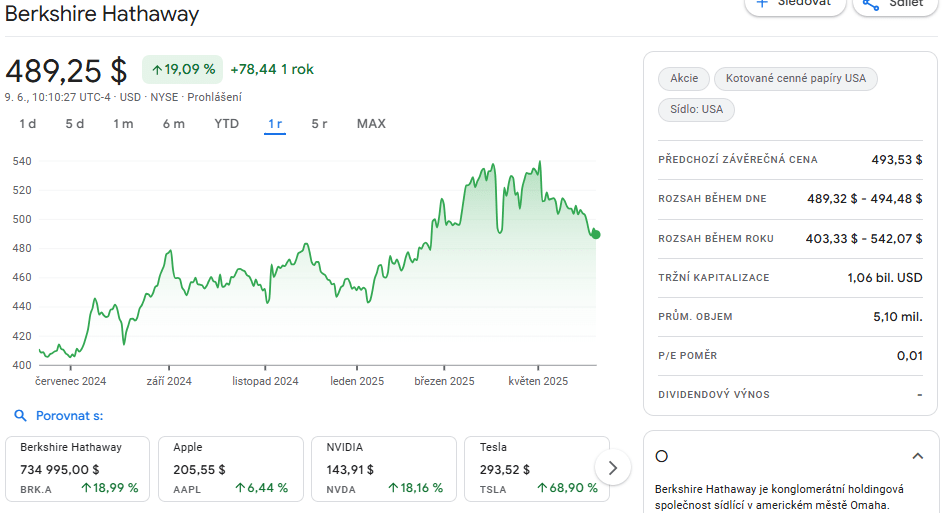Open the Berkshire Hathaway BRK.A comparison card
Image resolution: width=947 pixels, height=513 pixels.
pos(77,469)
